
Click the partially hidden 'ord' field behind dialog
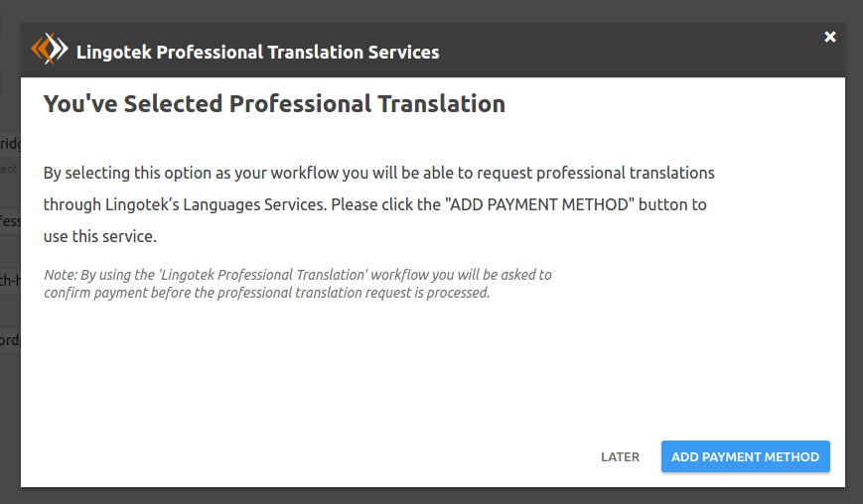[10, 339]
